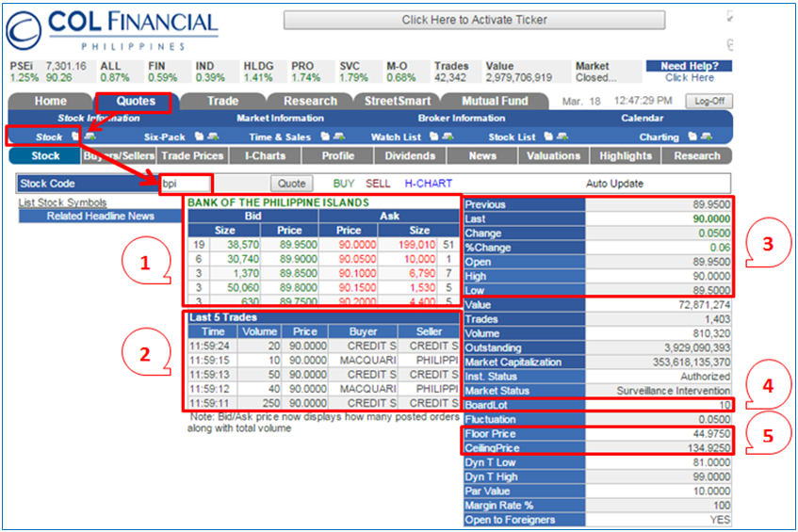
Task: Click the white page icon beside Time & Sales
Action: coord(325,137)
